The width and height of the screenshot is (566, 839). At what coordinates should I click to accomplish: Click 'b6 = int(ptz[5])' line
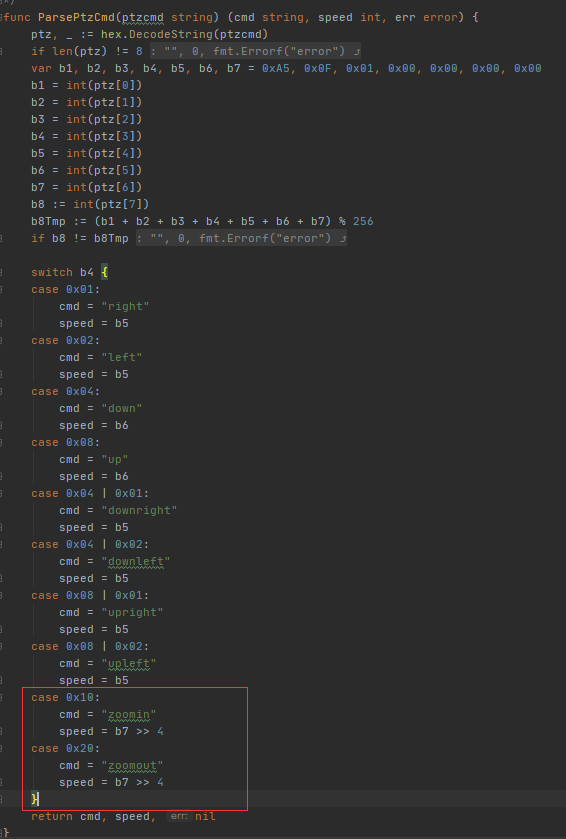coord(87,170)
